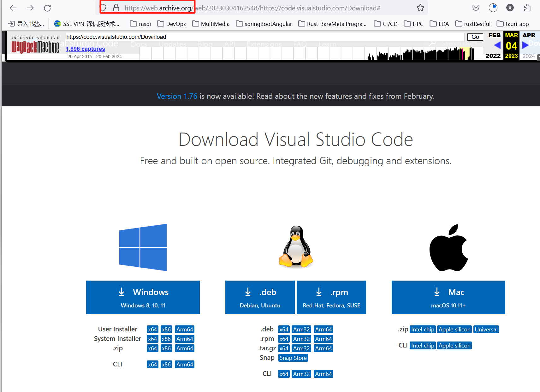
Task: Download Mac .zip Intel chip
Action: click(423, 330)
